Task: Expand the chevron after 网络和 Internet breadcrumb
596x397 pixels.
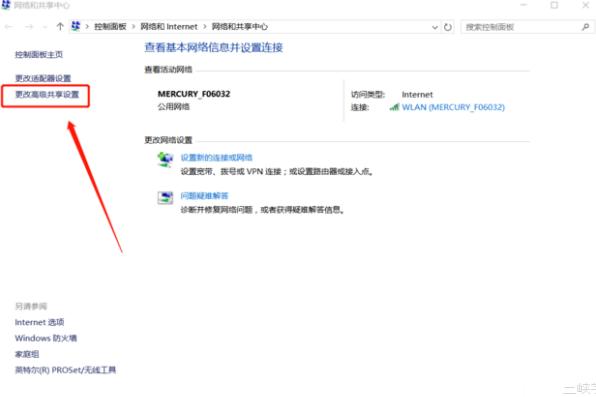Action: 205,27
